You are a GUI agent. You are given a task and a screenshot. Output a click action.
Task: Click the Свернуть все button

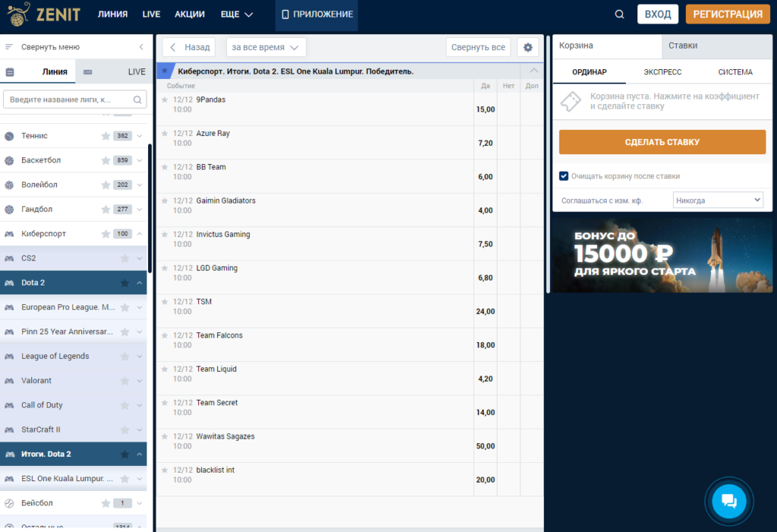click(x=478, y=47)
